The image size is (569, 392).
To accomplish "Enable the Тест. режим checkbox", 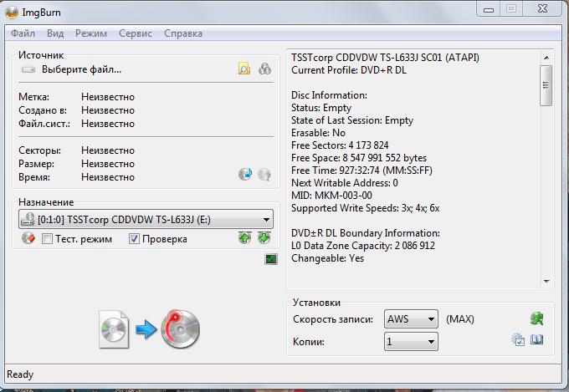I will pyautogui.click(x=48, y=239).
